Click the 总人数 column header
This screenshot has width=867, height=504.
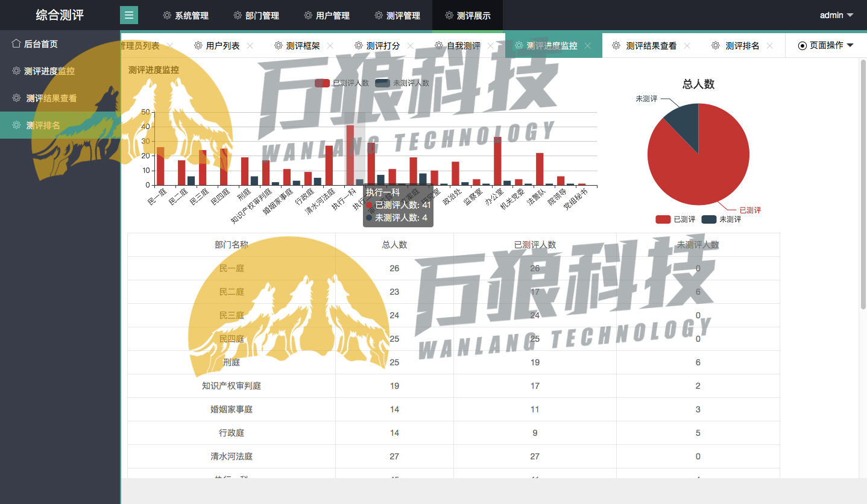tap(394, 244)
